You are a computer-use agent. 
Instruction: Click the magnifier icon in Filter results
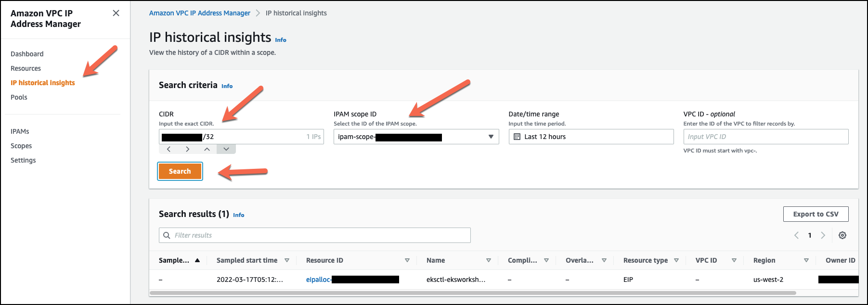167,235
